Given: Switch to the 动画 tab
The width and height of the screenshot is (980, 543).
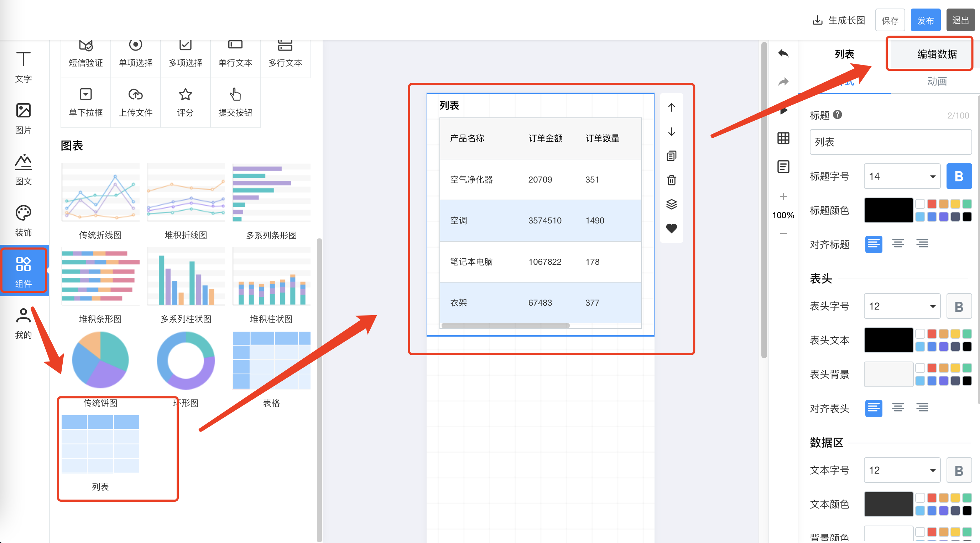Looking at the screenshot, I should (937, 81).
